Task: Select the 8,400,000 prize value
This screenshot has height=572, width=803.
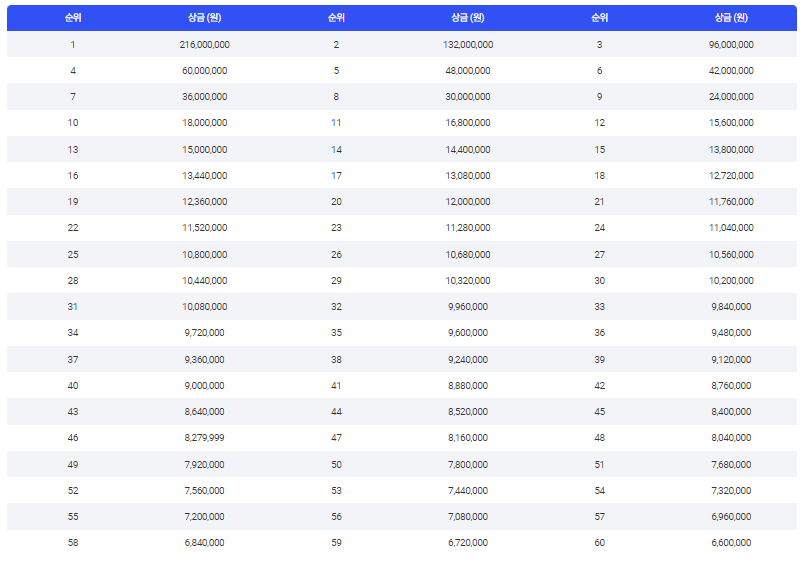Action: (x=731, y=412)
